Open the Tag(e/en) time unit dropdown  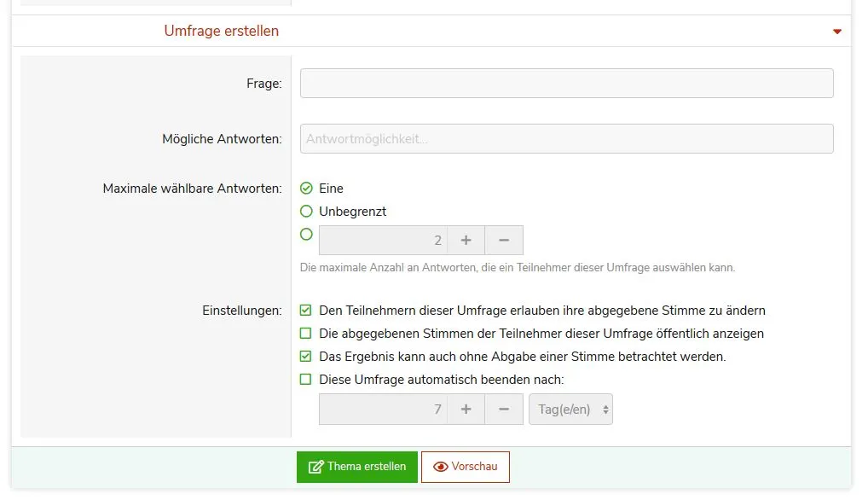570,410
